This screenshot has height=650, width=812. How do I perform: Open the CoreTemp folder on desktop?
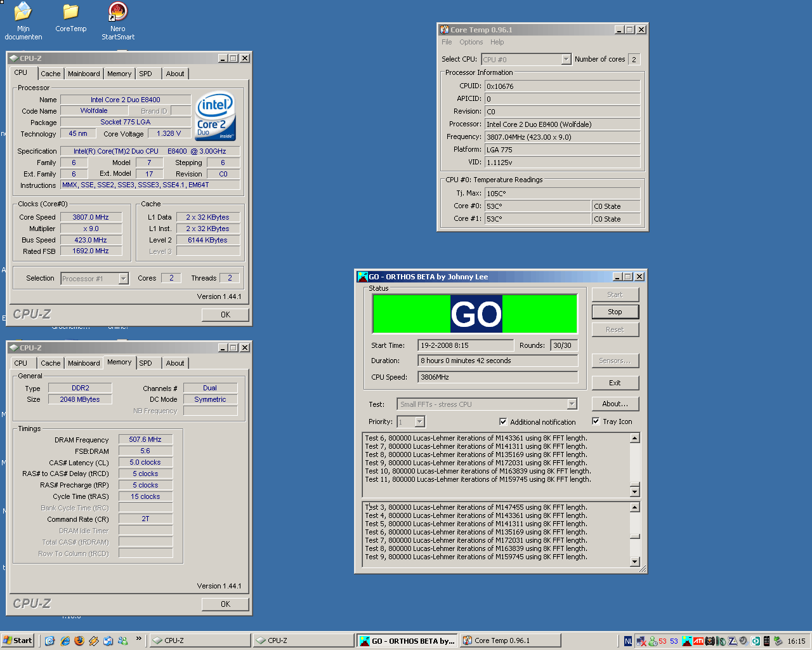coord(70,13)
